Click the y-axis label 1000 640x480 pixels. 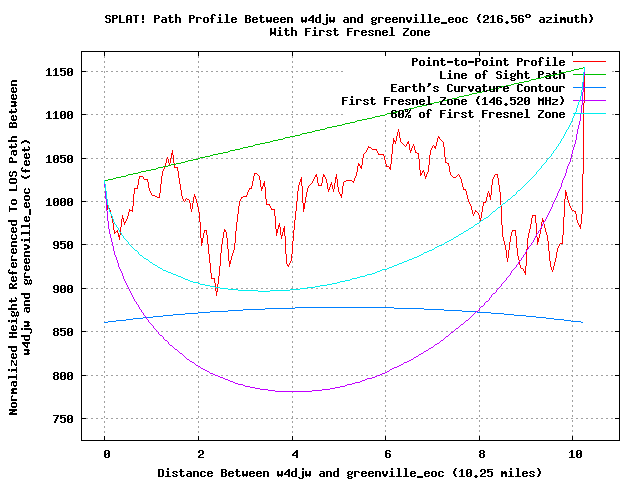coord(59,202)
